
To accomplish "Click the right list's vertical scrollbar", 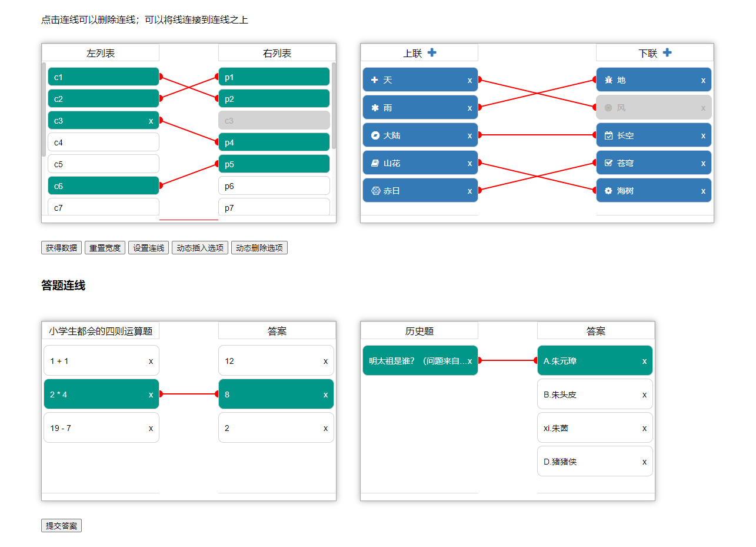I will point(334,105).
